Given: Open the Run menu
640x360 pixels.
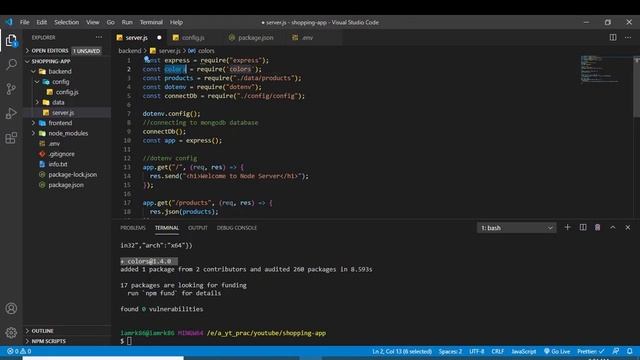Looking at the screenshot, I should 127,22.
